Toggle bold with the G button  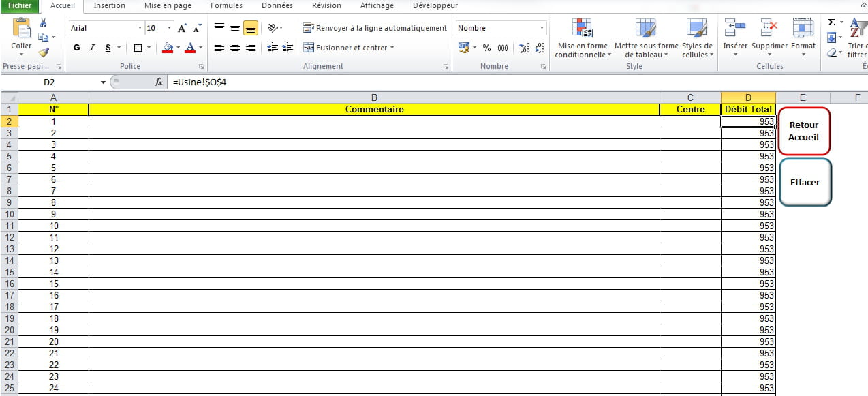click(76, 48)
